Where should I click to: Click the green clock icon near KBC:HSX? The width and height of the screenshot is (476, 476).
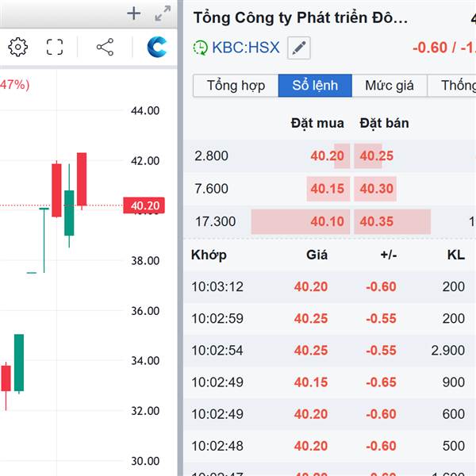click(201, 48)
